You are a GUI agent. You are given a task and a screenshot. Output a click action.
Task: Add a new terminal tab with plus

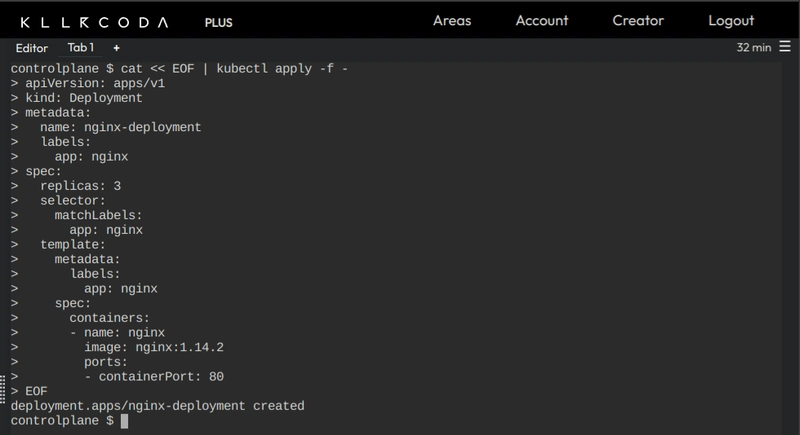[x=116, y=48]
